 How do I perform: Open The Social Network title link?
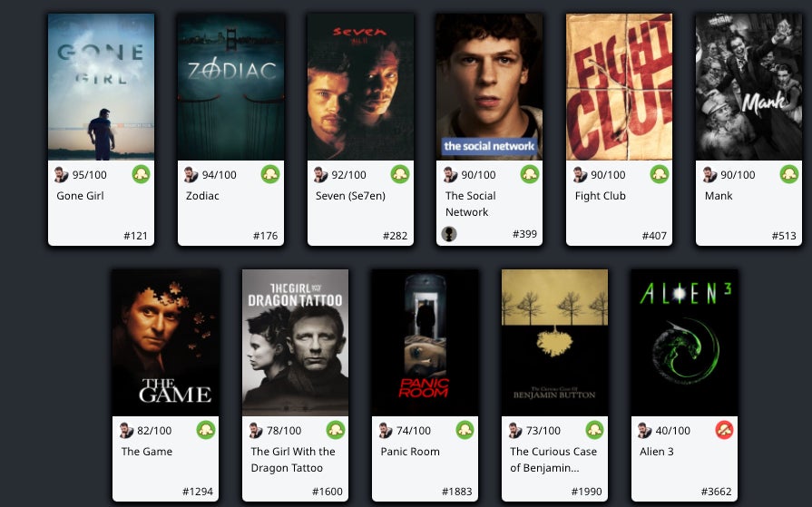coord(470,203)
